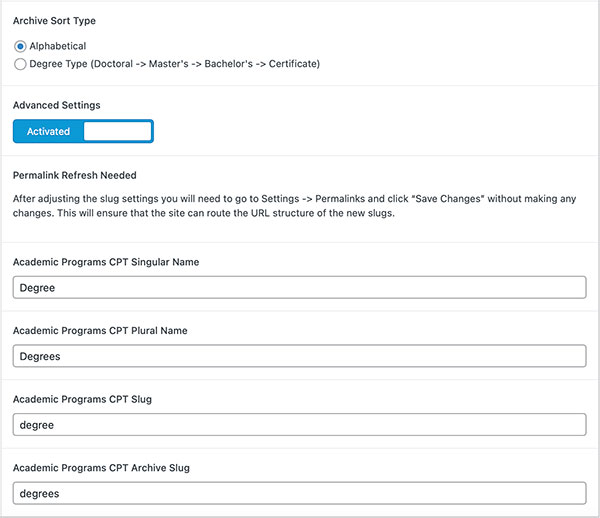Click into the CPT Slug field

pos(300,424)
